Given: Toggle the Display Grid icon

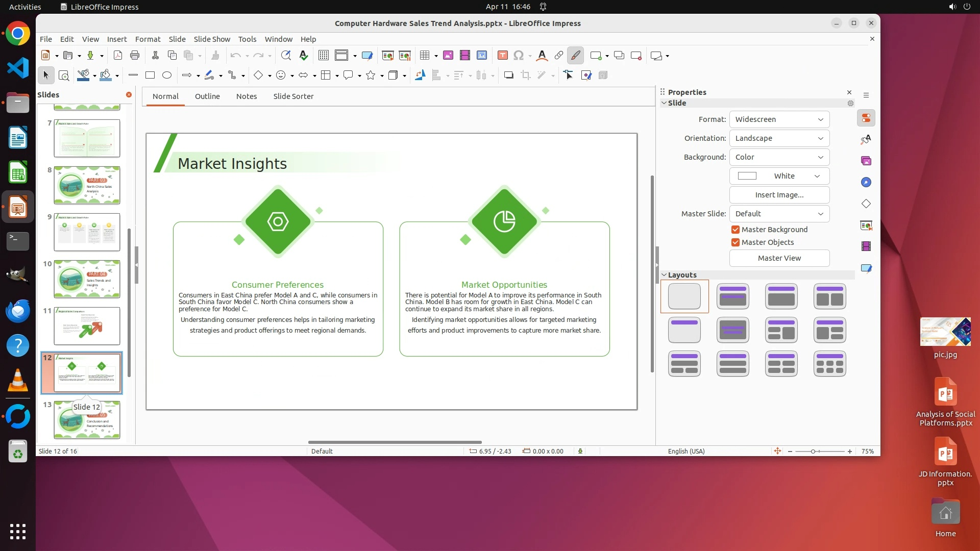Looking at the screenshot, I should [323, 56].
